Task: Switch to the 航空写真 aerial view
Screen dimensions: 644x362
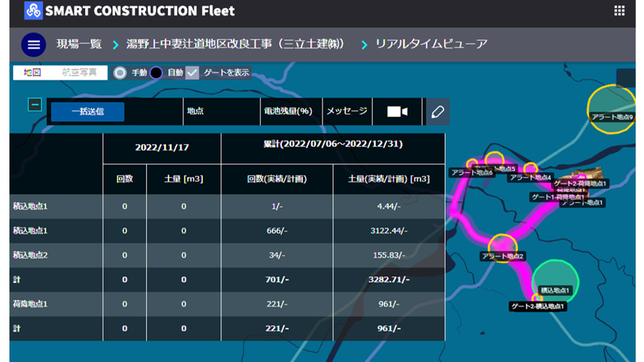Action: (x=80, y=73)
